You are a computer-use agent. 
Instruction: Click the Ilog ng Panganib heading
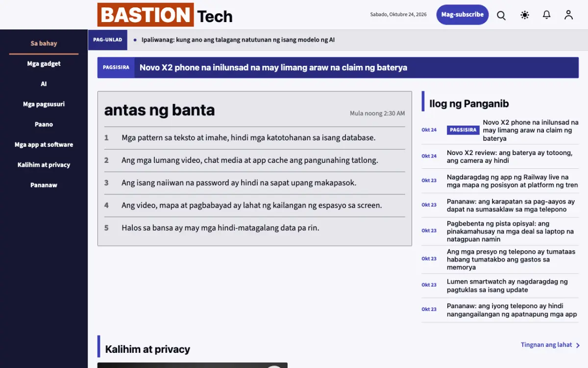469,104
